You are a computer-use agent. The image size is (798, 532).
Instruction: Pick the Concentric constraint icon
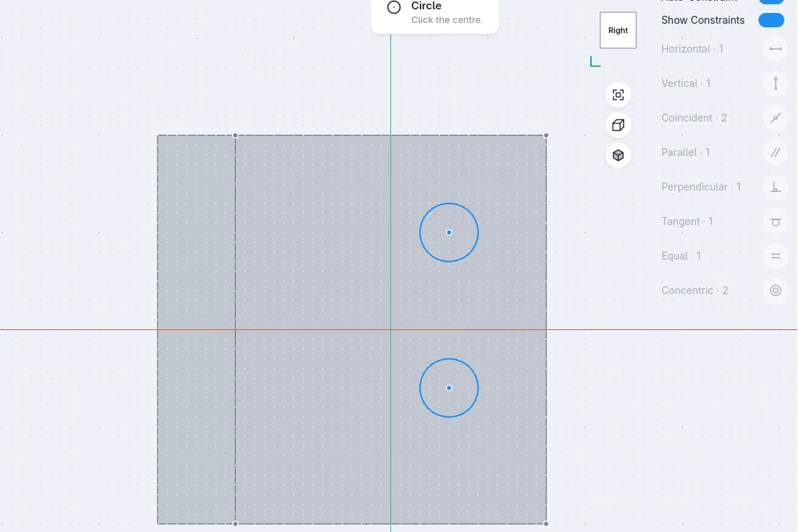(x=775, y=290)
